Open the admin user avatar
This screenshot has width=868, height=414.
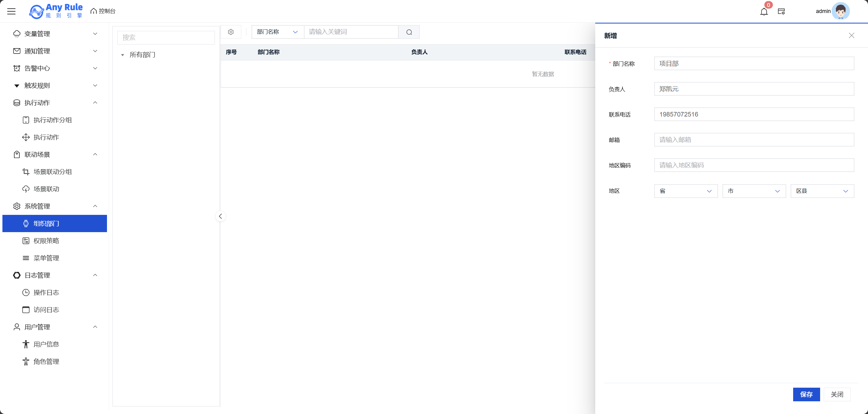pyautogui.click(x=840, y=11)
